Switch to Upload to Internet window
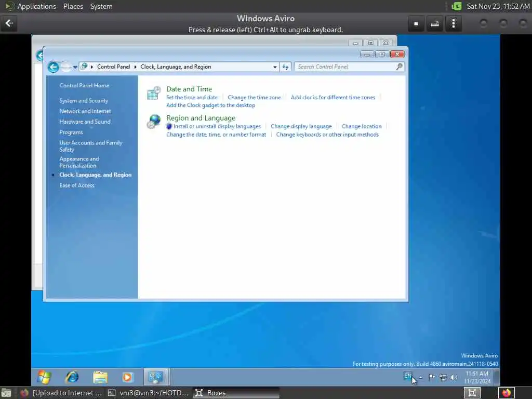 [62, 393]
